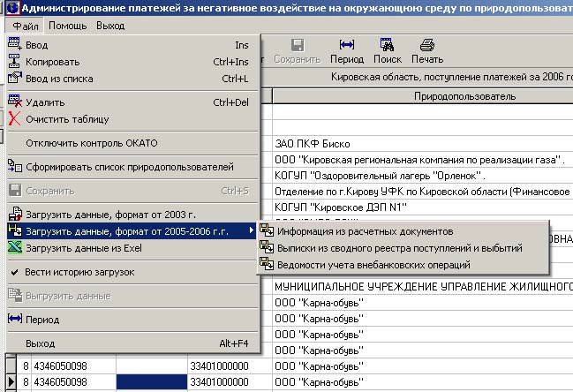Select Загрузить данные, формат от 2003 г.

pos(109,214)
